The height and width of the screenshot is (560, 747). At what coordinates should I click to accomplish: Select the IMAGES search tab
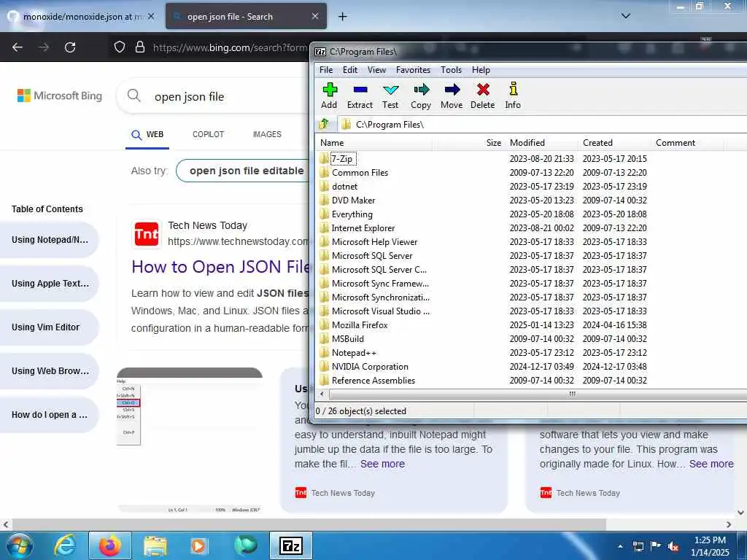click(x=267, y=135)
